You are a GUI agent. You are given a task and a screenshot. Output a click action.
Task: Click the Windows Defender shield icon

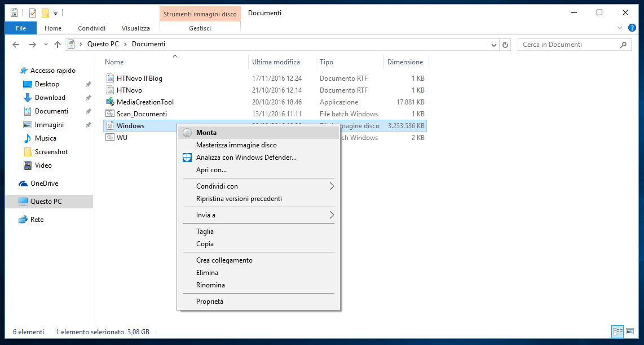187,158
